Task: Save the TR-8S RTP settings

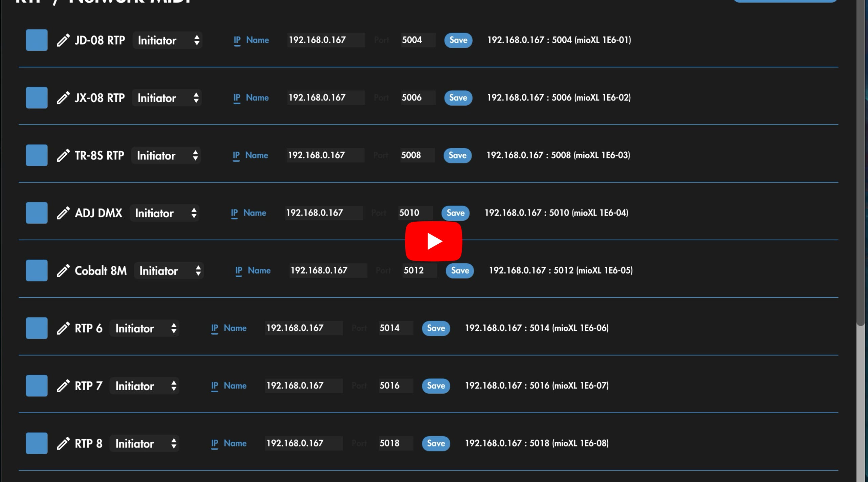Action: [x=457, y=155]
